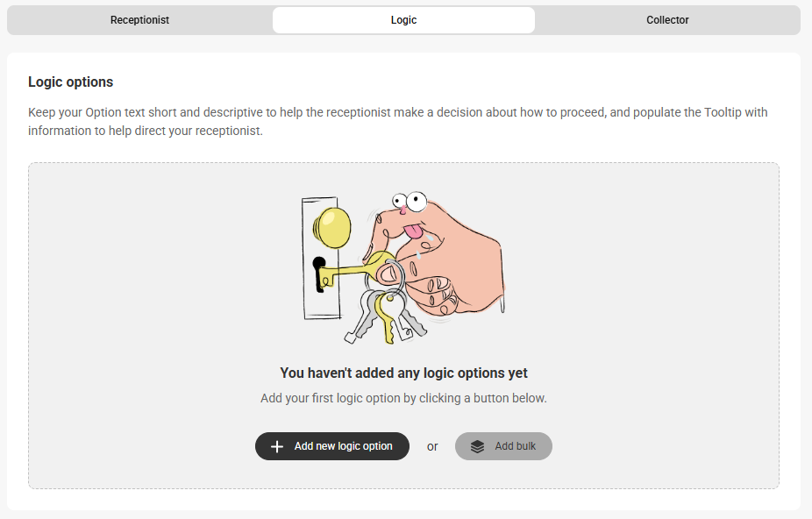812x519 pixels.
Task: Open the Collector tab
Action: (x=667, y=20)
